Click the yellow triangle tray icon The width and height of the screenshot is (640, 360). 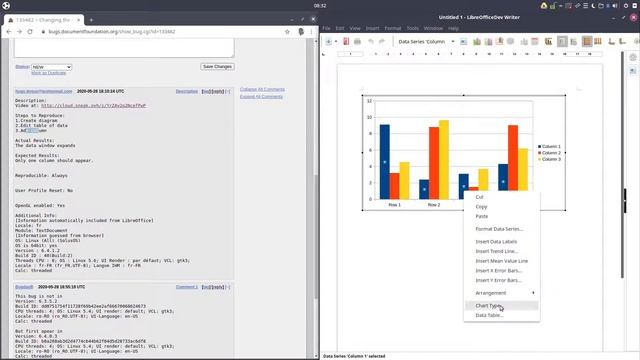544,6
